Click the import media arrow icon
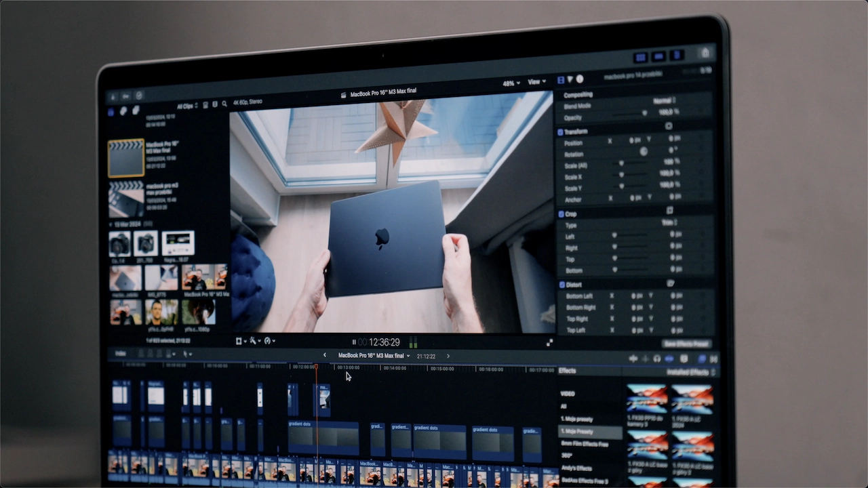The image size is (868, 488). pyautogui.click(x=113, y=97)
